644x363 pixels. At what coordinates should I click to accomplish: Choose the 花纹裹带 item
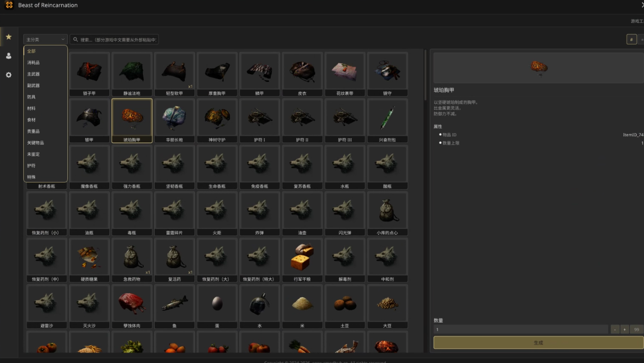click(345, 74)
